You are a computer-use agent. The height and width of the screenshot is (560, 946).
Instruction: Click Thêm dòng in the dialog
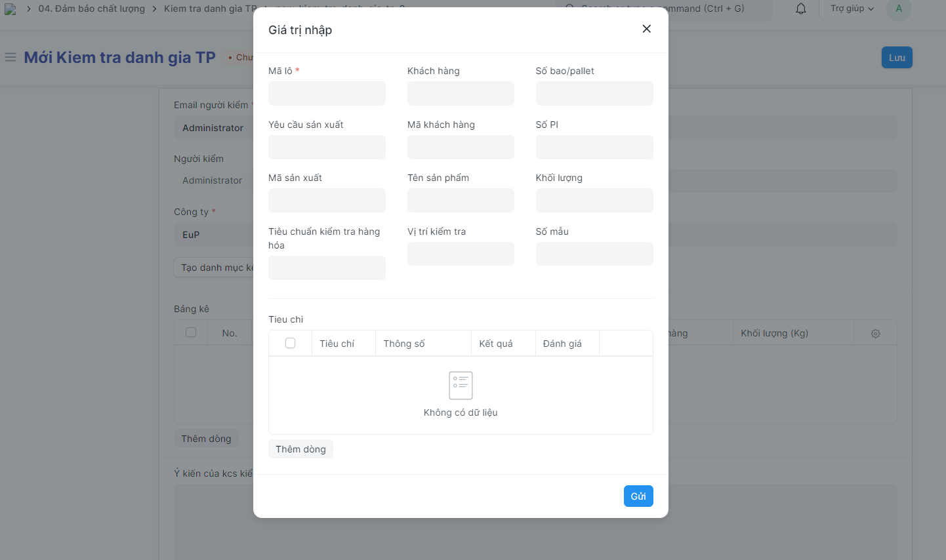[300, 449]
